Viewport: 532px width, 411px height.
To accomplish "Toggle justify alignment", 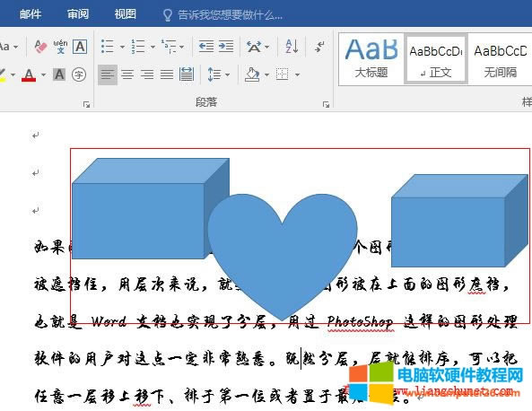I will point(167,74).
